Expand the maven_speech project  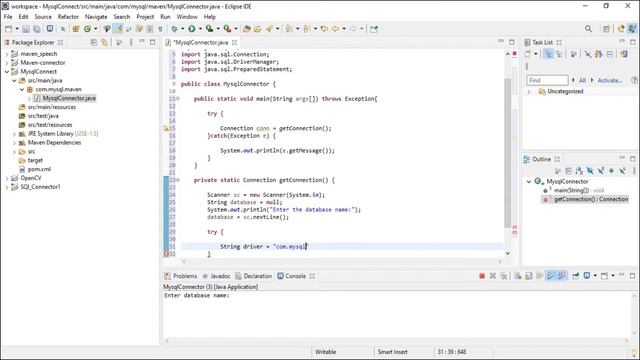click(x=7, y=54)
